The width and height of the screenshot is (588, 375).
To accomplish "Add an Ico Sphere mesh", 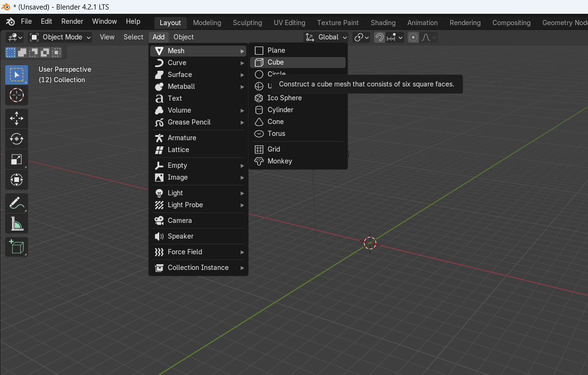I will [x=298, y=98].
